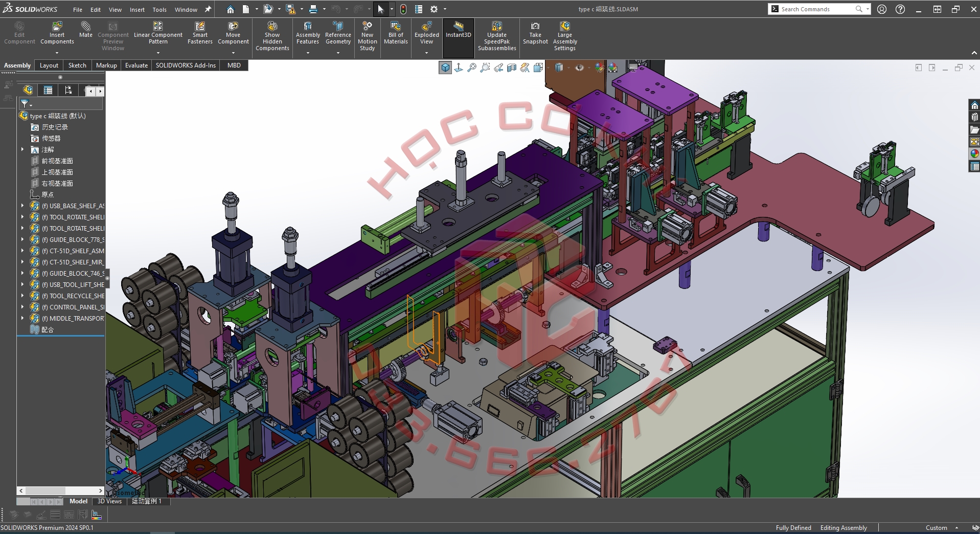The width and height of the screenshot is (980, 534).
Task: Open the File menu
Action: pos(78,10)
